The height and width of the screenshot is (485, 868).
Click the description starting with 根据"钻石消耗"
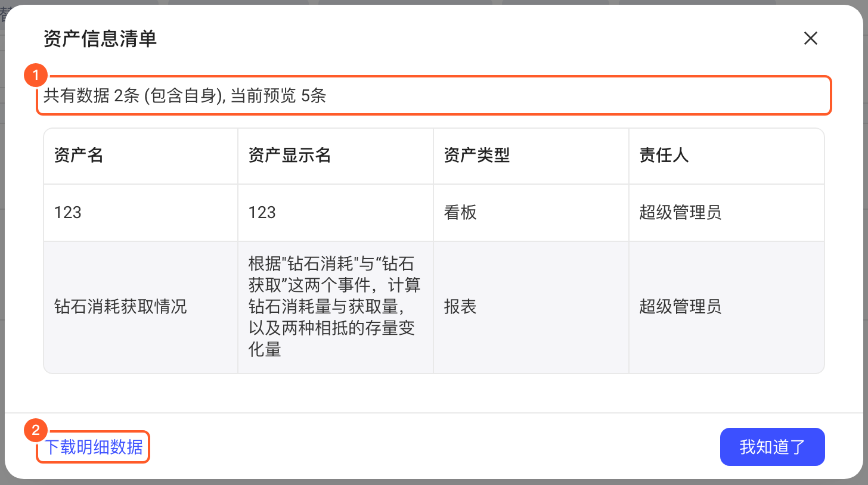pyautogui.click(x=334, y=306)
